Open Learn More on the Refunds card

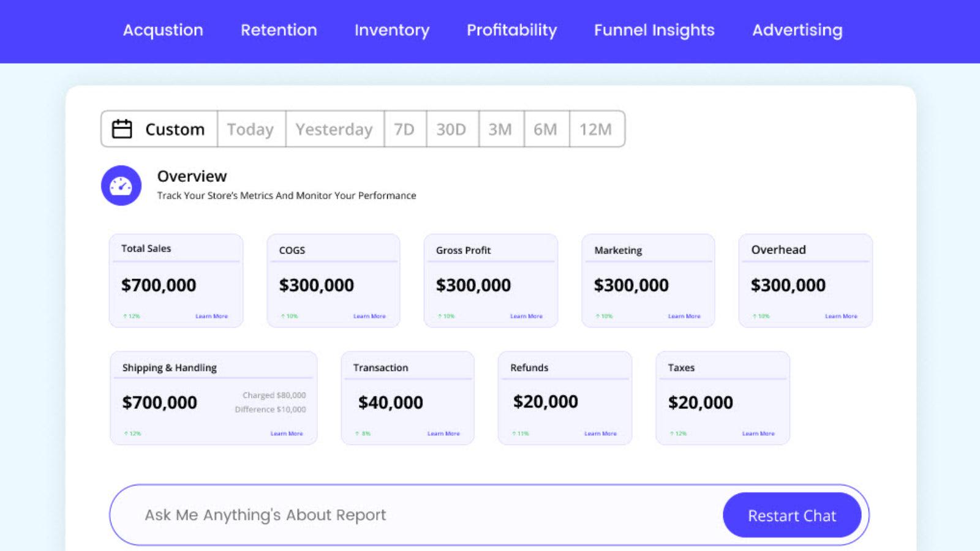[x=601, y=433]
